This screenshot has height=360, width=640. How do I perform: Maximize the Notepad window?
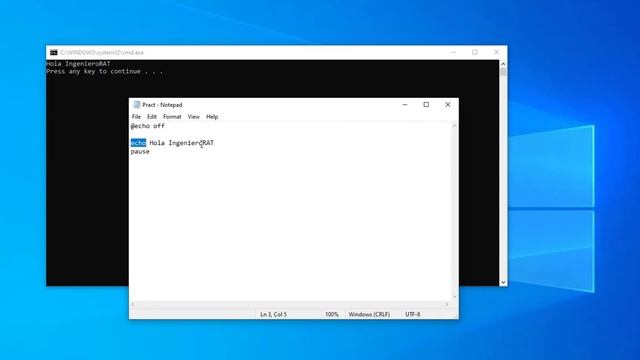[426, 105]
